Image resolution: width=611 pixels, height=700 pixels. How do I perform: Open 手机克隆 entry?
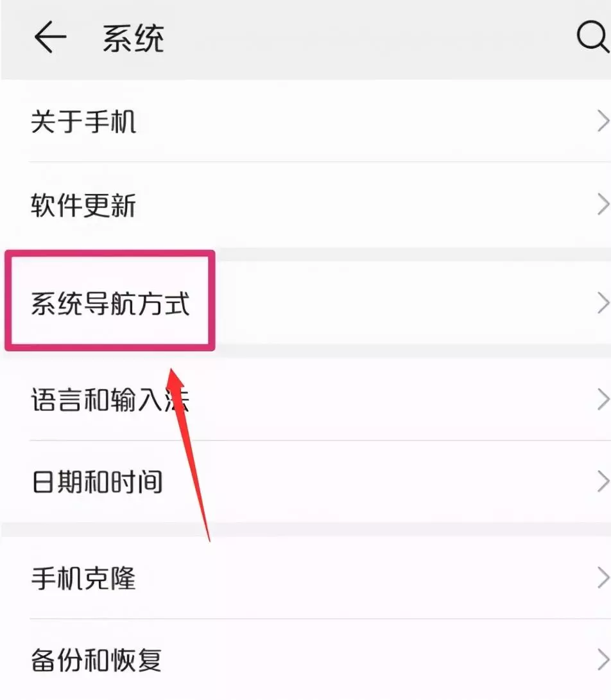point(305,578)
